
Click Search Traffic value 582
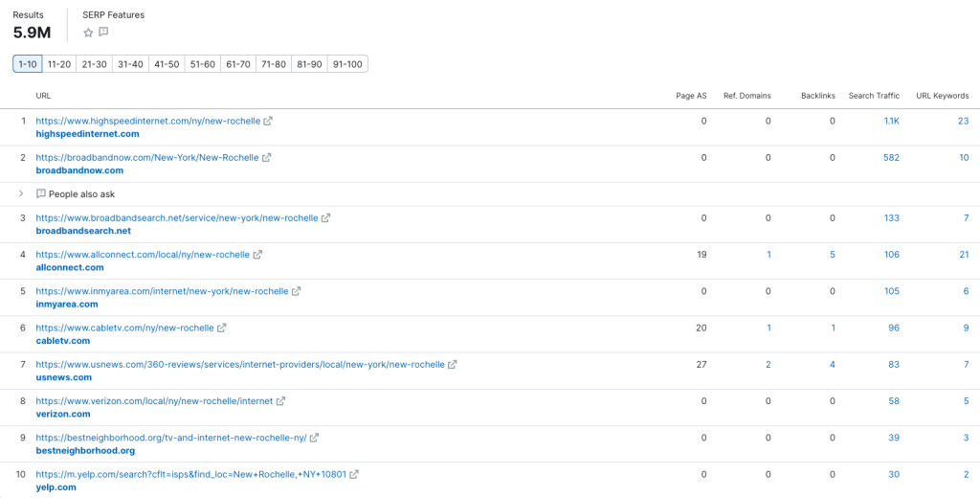point(891,158)
